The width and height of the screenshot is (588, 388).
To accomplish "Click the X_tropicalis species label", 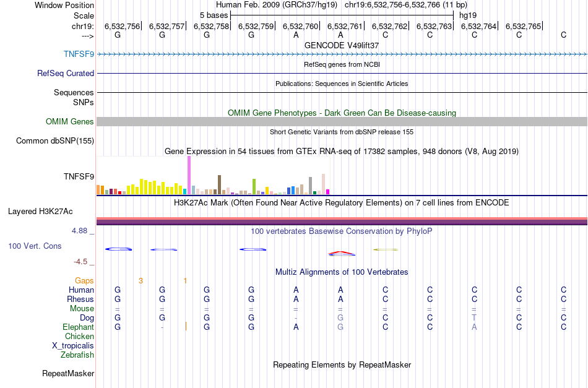I will [x=73, y=346].
